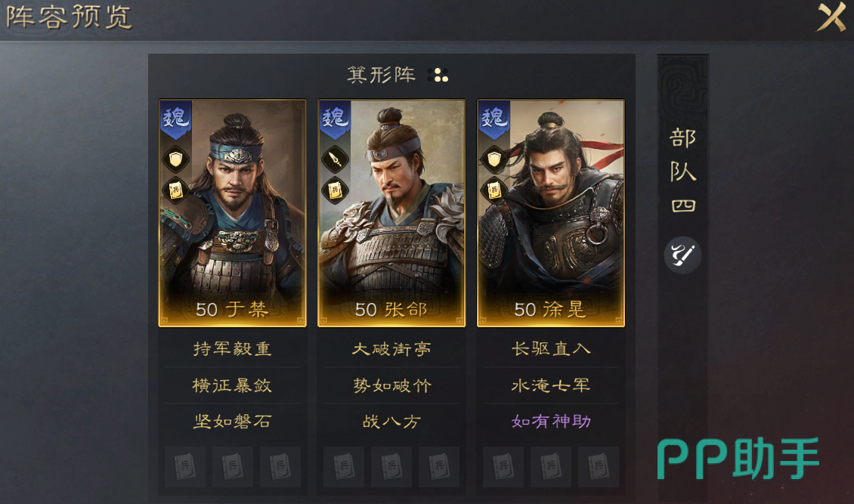Open 徐晃's general portrait card
This screenshot has width=854, height=504.
pos(551,213)
